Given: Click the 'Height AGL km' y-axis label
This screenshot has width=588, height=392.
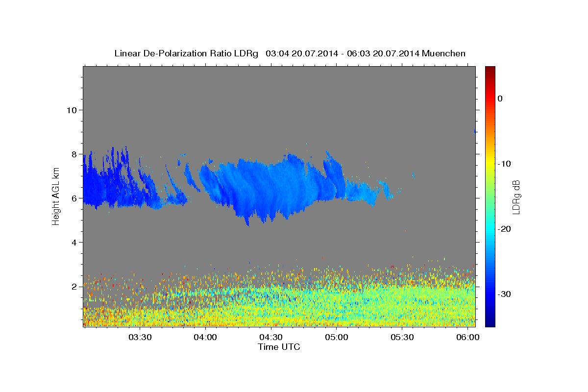Looking at the screenshot, I should click(56, 196).
